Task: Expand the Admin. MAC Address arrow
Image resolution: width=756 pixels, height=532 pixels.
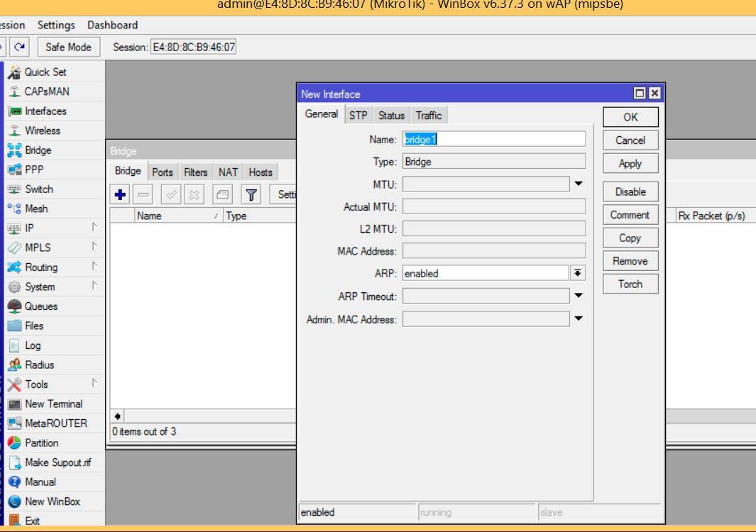Action: pos(579,319)
